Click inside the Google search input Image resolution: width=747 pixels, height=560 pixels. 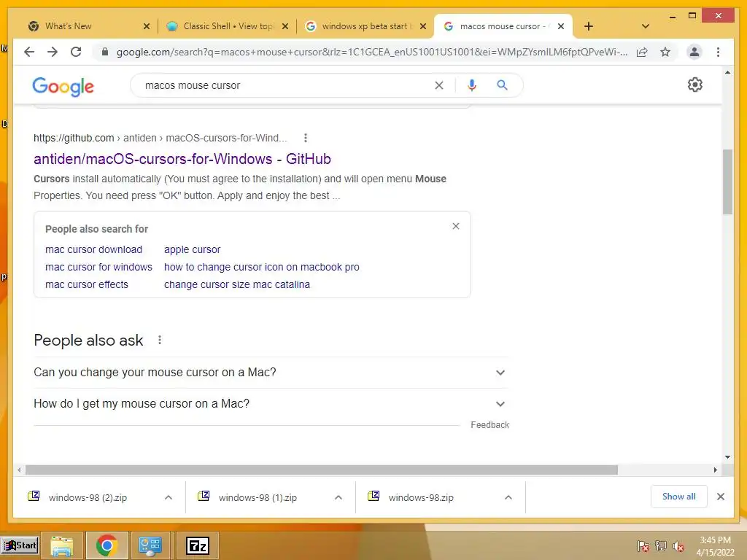click(286, 85)
